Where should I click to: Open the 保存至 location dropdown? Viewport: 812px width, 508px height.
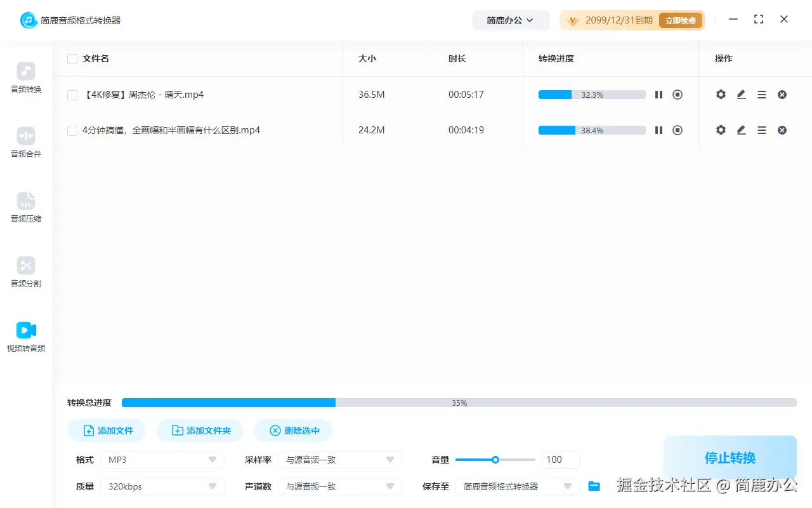[x=518, y=486]
